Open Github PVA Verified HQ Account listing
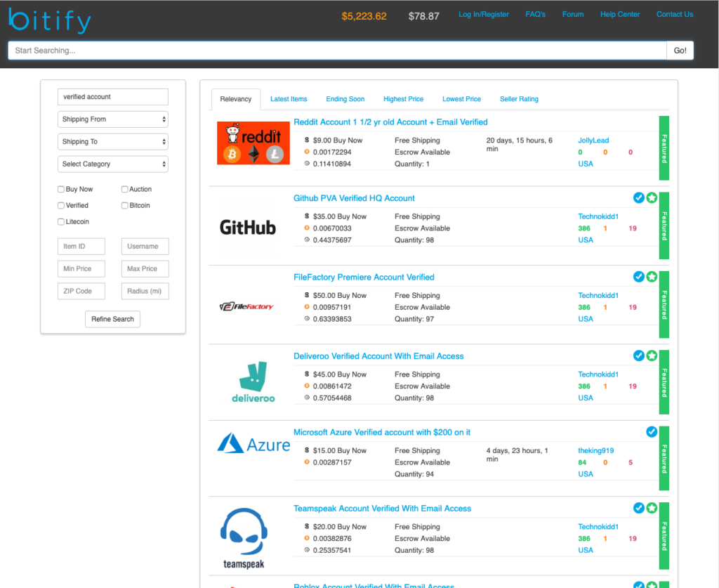Screen dimensions: 719x588 click(x=354, y=198)
